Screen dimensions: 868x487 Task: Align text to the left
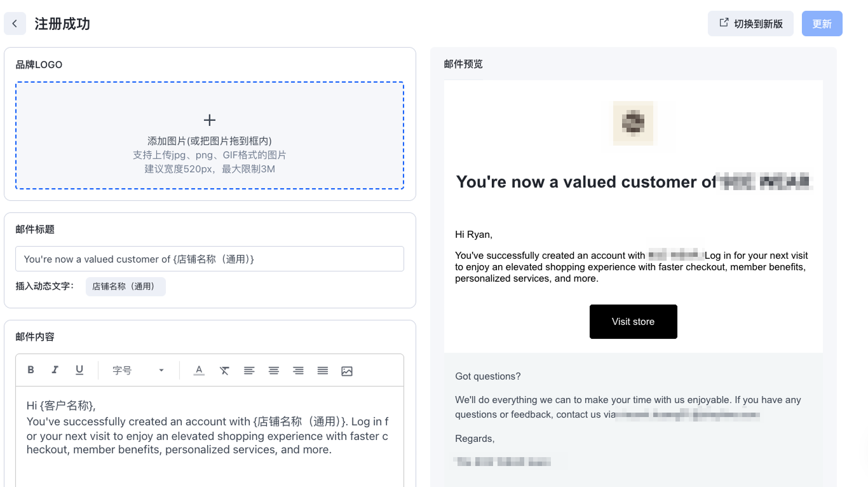coord(249,371)
